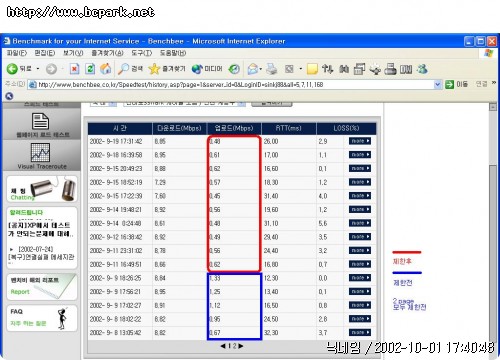
Task: Click the Stop loading icon
Action: point(74,69)
